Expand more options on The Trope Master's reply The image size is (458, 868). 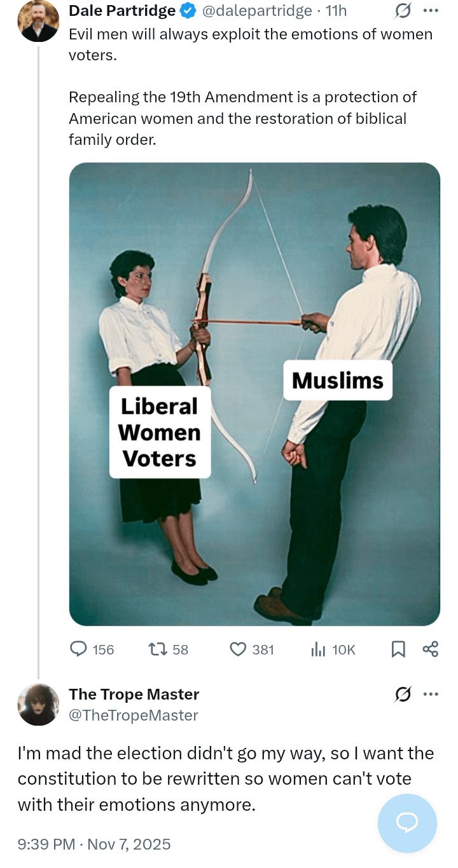pos(431,695)
